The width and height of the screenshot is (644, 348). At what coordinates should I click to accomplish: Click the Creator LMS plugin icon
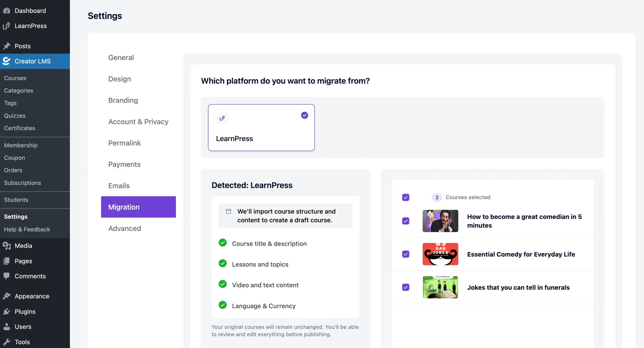coord(6,61)
